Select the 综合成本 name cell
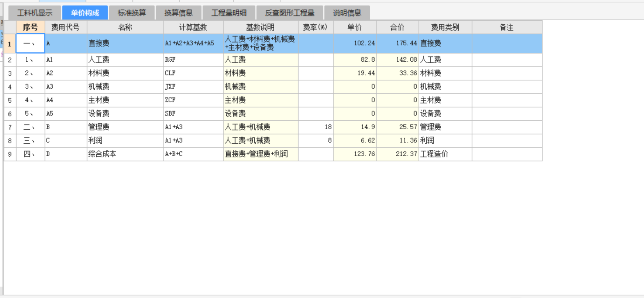 click(x=125, y=154)
